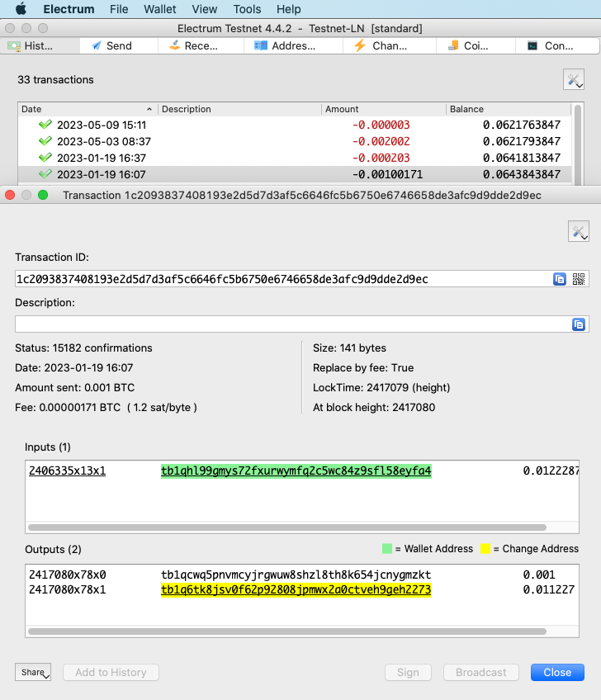This screenshot has width=601, height=700.
Task: Click the 33 transactions label
Action: 55,80
